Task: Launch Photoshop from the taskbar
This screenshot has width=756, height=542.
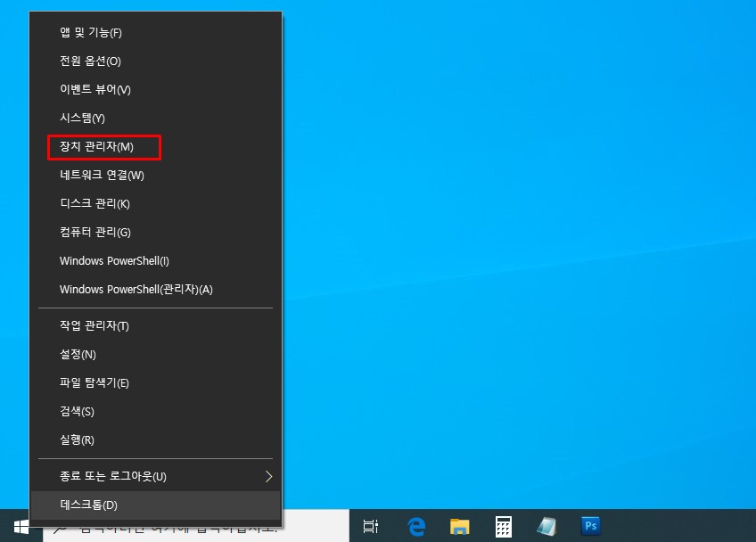Action: (590, 525)
